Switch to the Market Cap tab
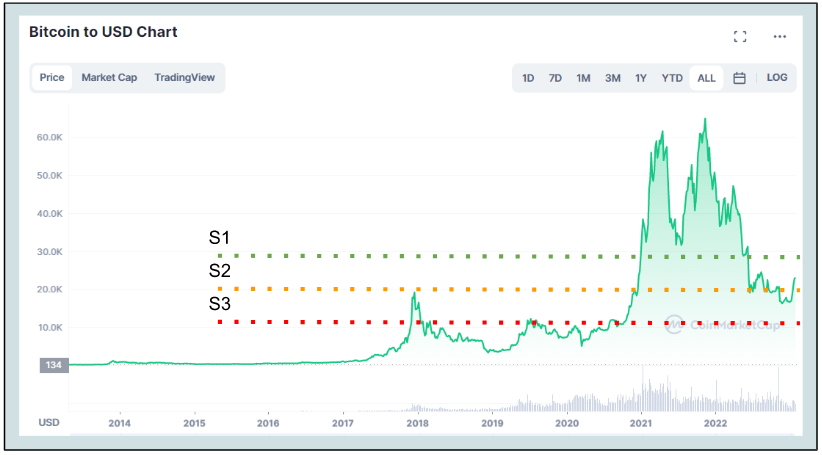Image resolution: width=822 pixels, height=455 pixels. tap(109, 78)
